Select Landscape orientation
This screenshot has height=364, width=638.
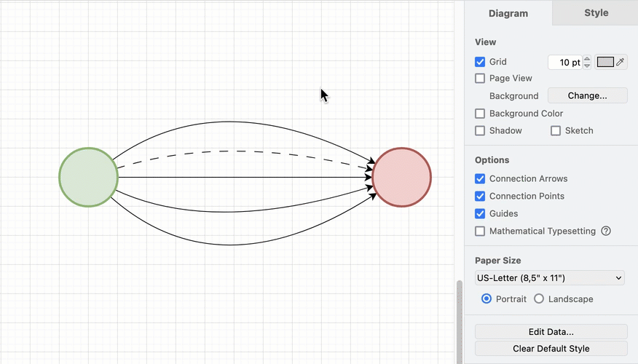coord(539,299)
